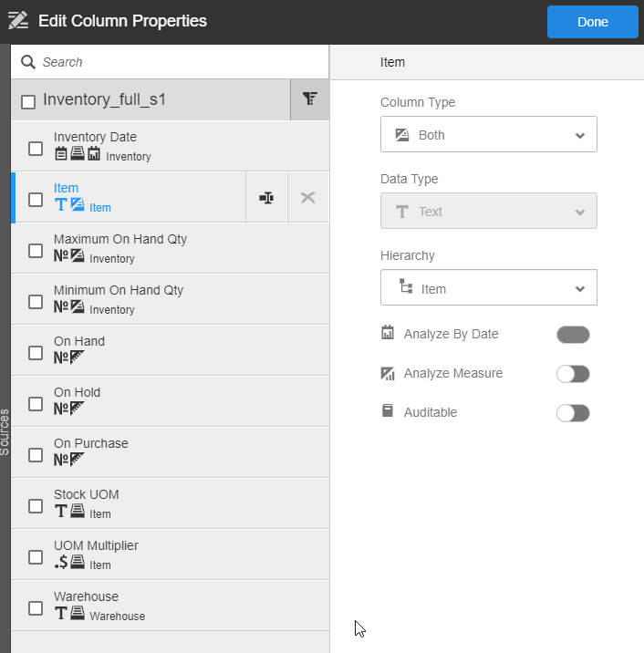Select all with Inventory_full_s1 checkbox
The width and height of the screenshot is (644, 653).
point(28,101)
